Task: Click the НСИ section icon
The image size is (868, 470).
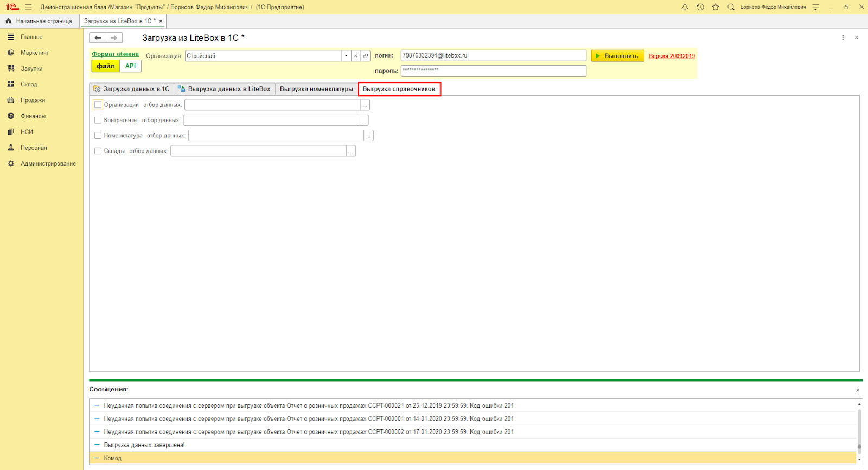Action: (10, 132)
